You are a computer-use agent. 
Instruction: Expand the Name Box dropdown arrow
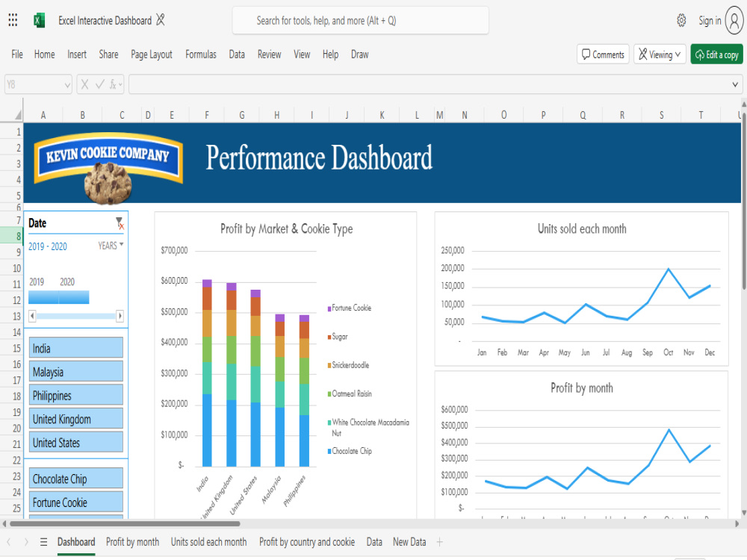[66, 85]
